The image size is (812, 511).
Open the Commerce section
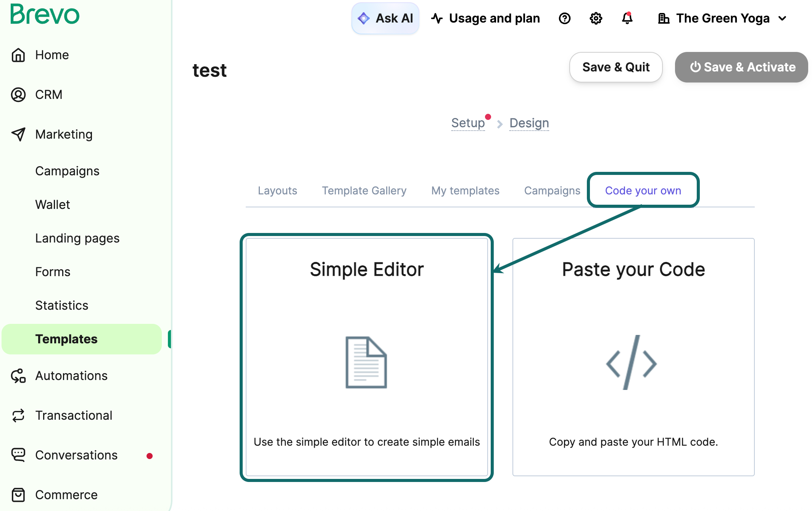[66, 495]
